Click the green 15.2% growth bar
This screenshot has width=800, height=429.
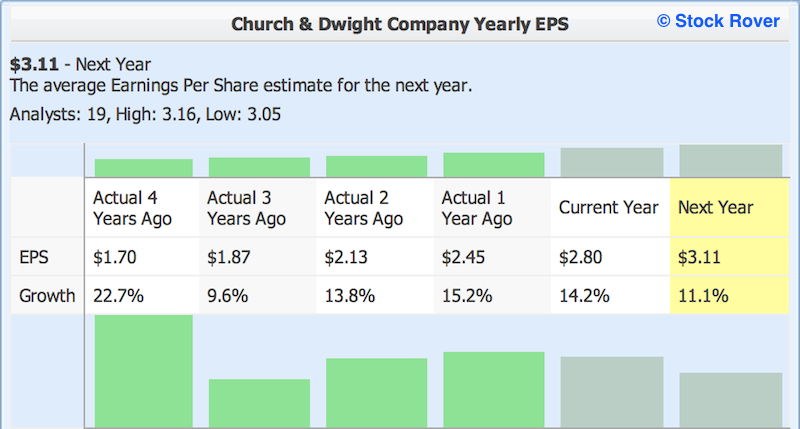(494, 390)
